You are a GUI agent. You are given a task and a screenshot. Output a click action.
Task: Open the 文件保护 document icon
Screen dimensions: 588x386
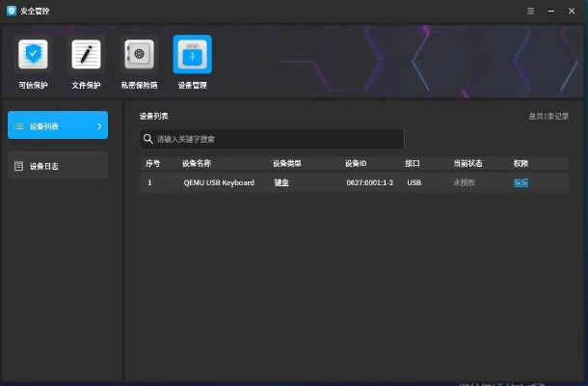point(87,55)
